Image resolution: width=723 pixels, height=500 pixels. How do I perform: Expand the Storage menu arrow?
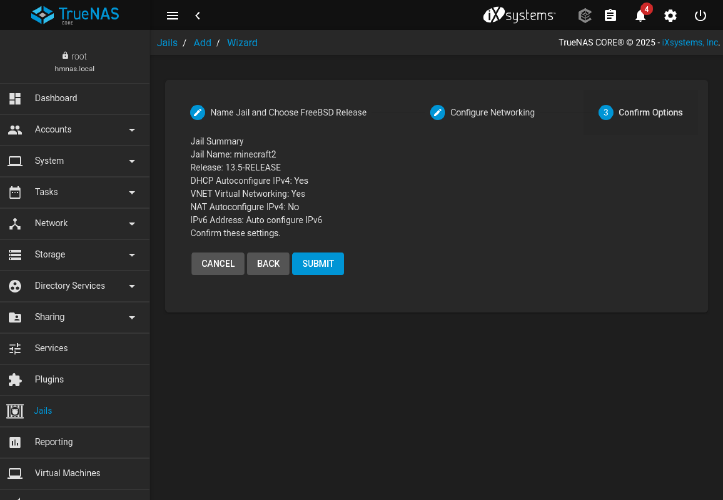(132, 255)
